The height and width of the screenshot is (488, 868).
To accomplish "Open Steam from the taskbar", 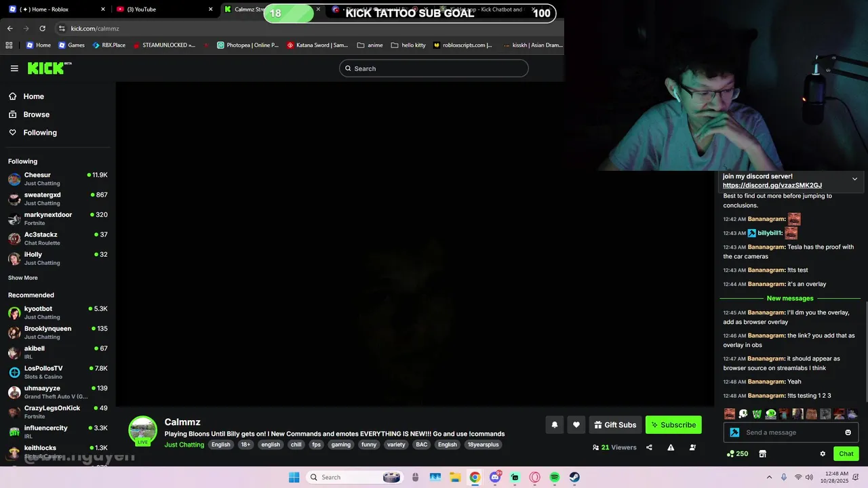I will (x=574, y=477).
